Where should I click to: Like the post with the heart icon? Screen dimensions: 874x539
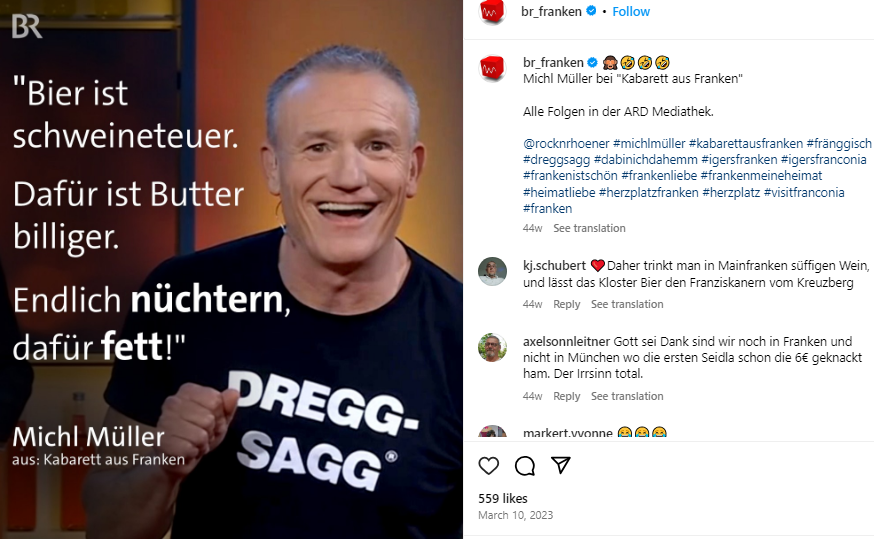[489, 465]
